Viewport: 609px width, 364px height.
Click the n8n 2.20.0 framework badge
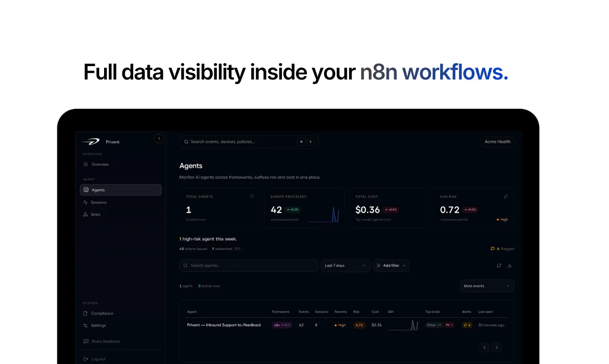(x=282, y=325)
